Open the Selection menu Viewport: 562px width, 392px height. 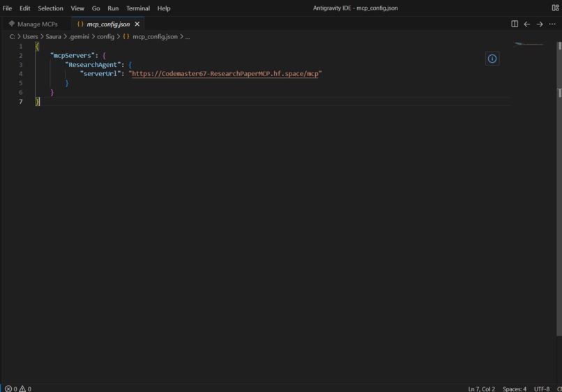tap(50, 8)
